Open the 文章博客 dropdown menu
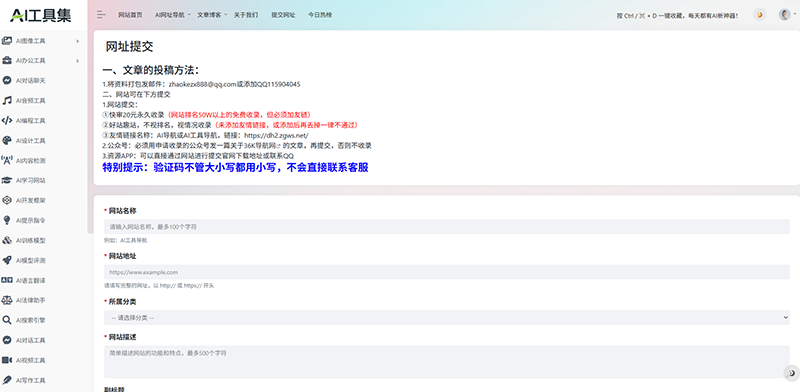 (x=212, y=15)
